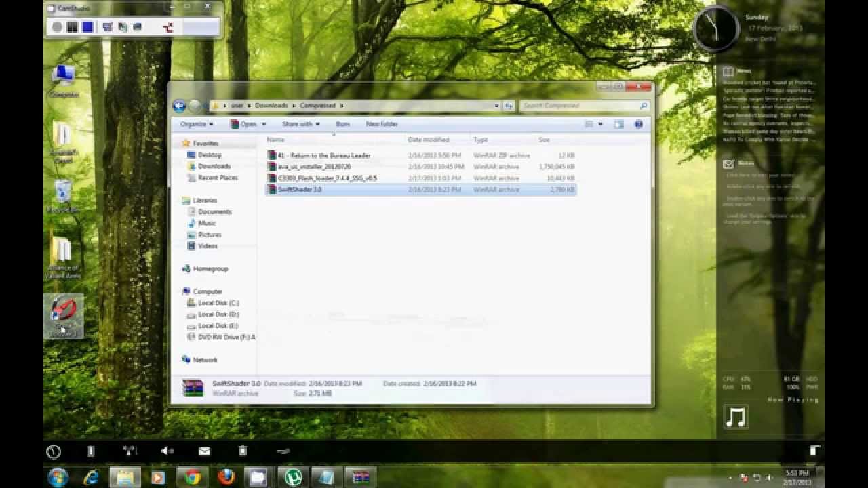This screenshot has width=868, height=488.
Task: Open DVD RW Drive (F:) in the navigation pane
Action: [226, 337]
